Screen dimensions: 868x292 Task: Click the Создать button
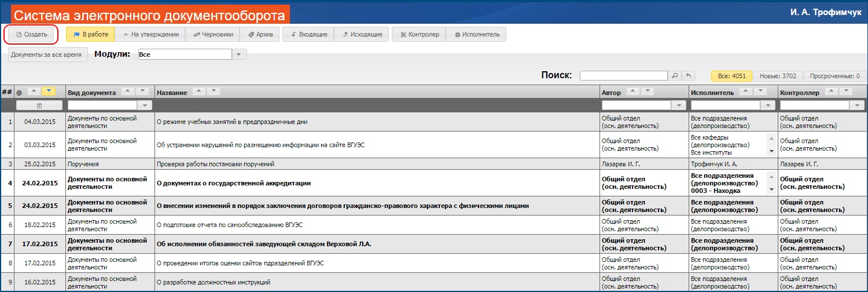(x=32, y=35)
